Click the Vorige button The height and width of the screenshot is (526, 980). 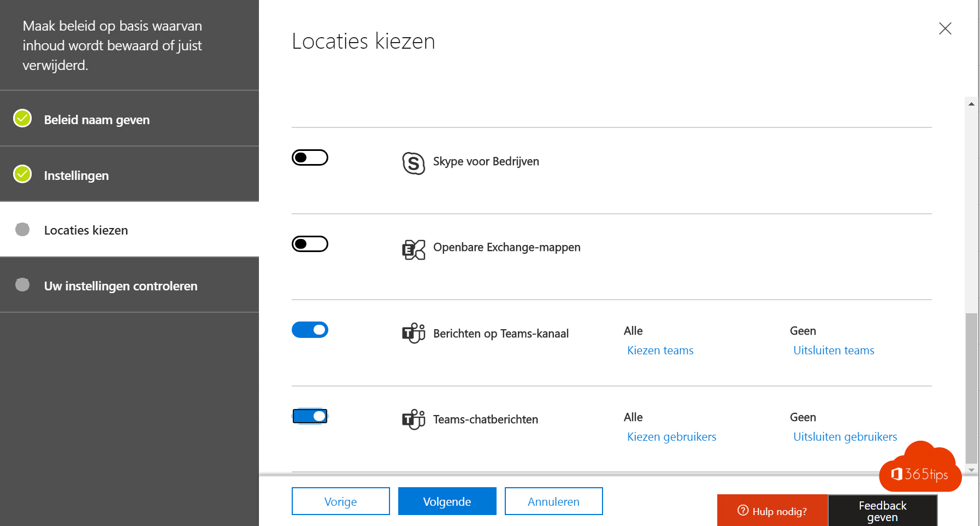pyautogui.click(x=341, y=501)
